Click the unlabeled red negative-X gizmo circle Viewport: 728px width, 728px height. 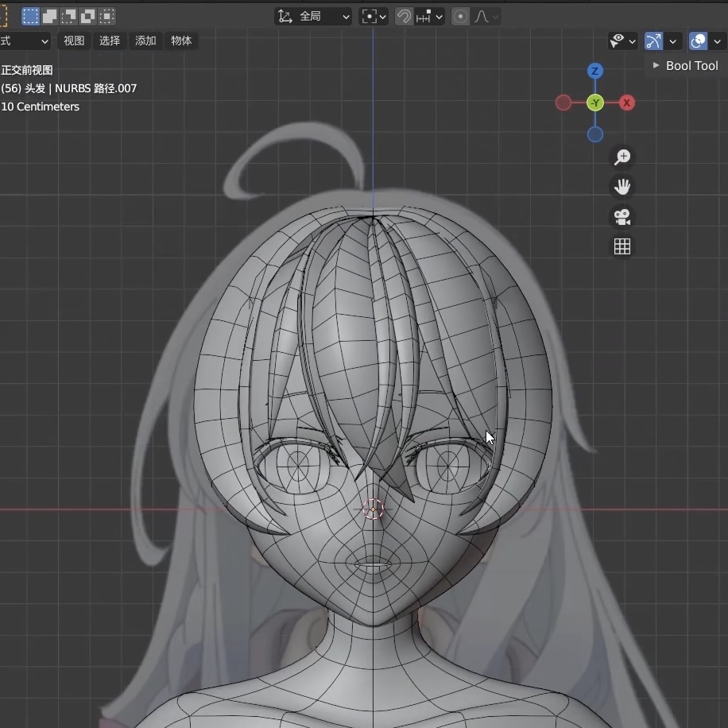point(563,103)
